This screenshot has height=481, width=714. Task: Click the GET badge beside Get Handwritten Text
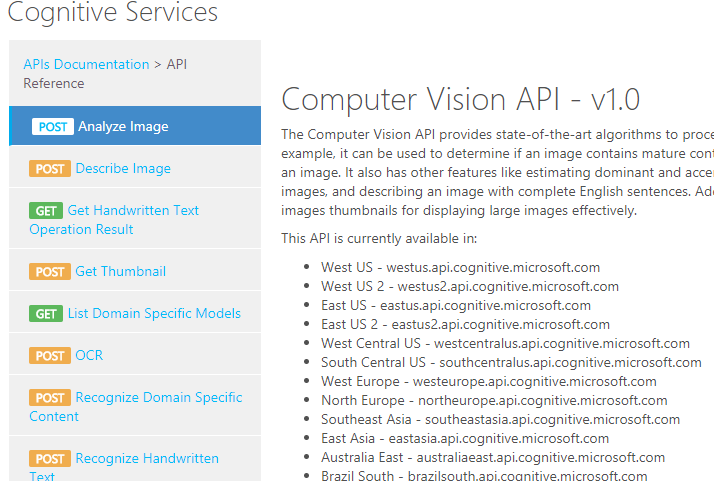click(x=46, y=211)
